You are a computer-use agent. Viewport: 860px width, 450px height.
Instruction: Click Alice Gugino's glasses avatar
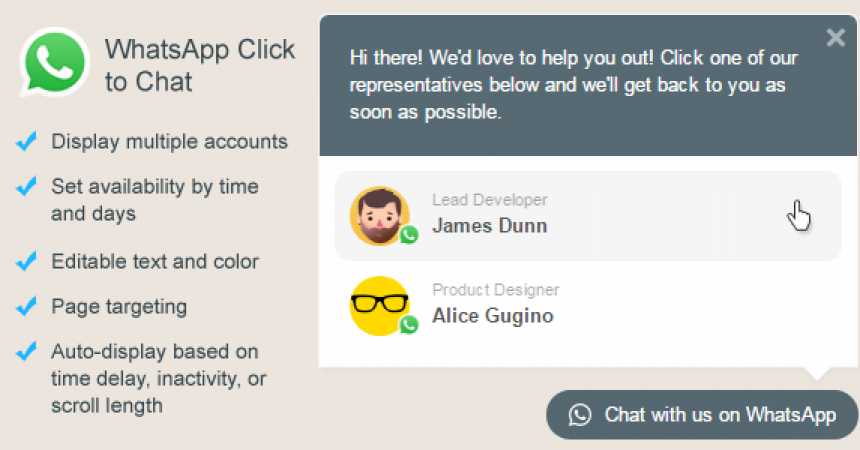[x=380, y=306]
